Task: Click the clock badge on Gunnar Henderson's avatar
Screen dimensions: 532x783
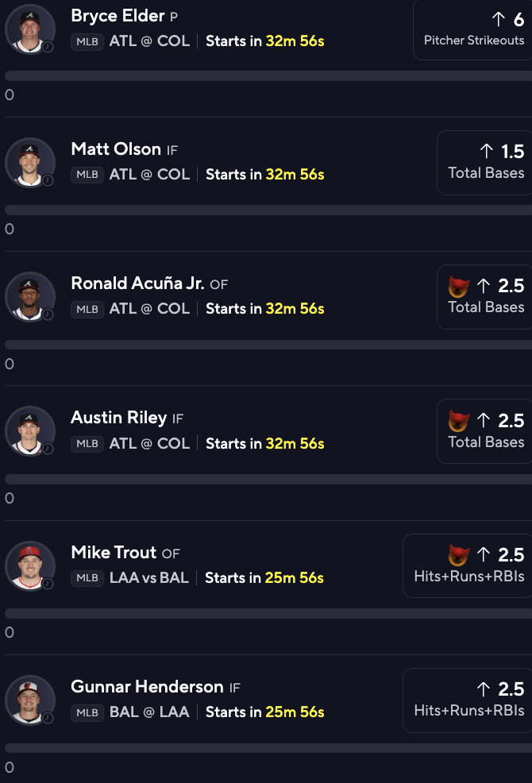Action: click(x=48, y=718)
